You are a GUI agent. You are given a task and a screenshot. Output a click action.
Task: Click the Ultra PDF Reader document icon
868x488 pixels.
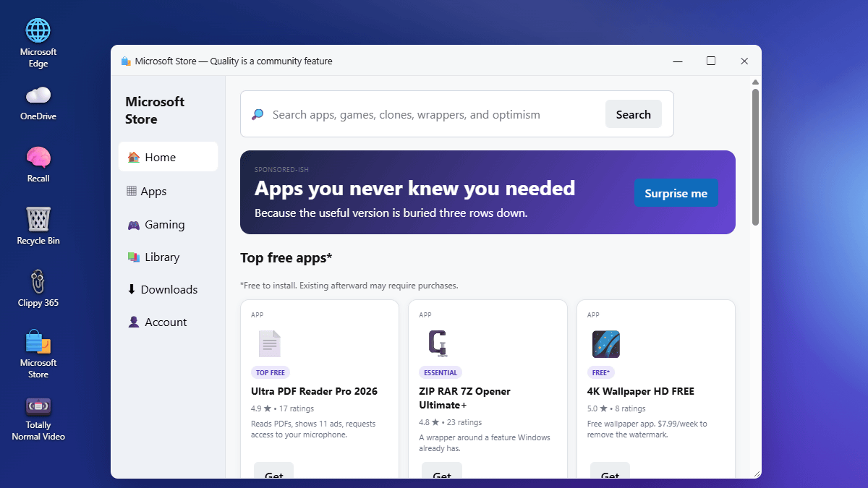(x=269, y=344)
